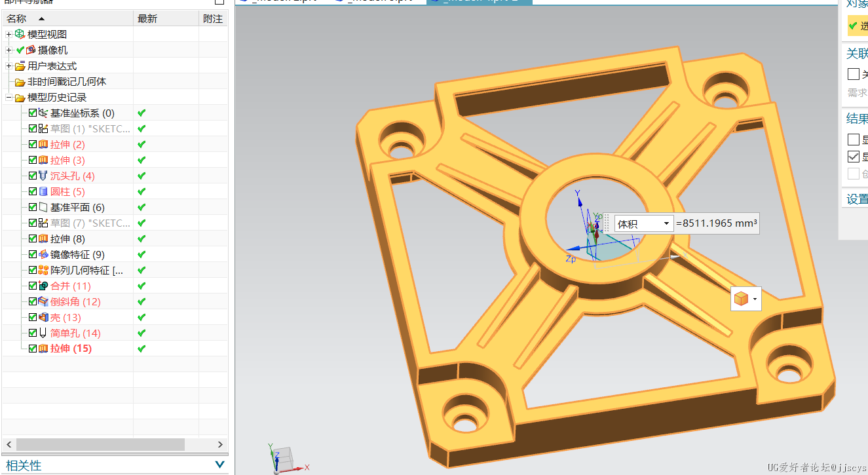Click the 结果 section header
The height and width of the screenshot is (475, 868).
857,119
